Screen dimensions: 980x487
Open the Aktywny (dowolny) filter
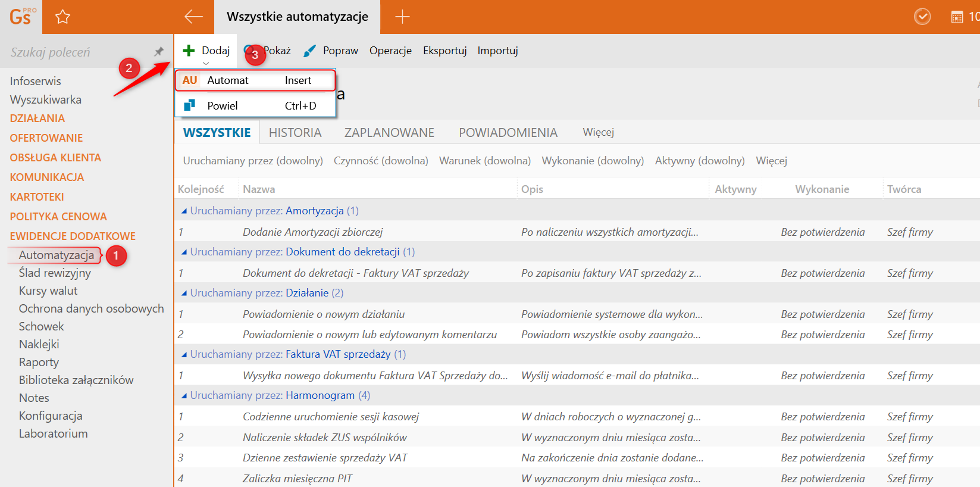click(x=699, y=161)
